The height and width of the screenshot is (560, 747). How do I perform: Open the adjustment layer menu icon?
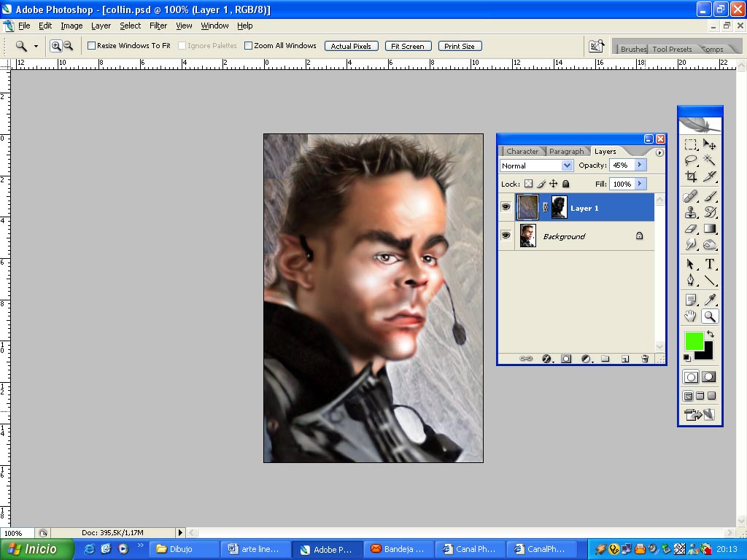(587, 359)
